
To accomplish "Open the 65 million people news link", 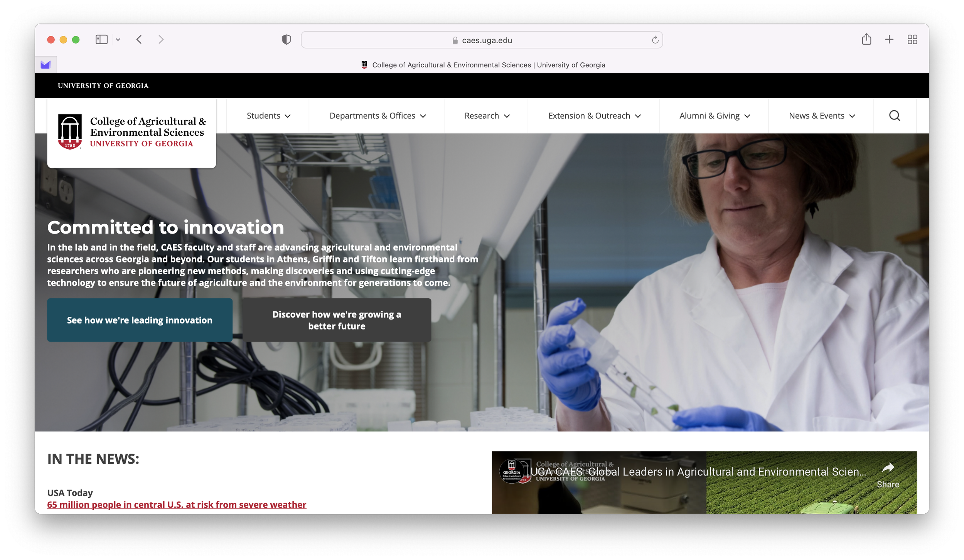I will click(x=177, y=505).
